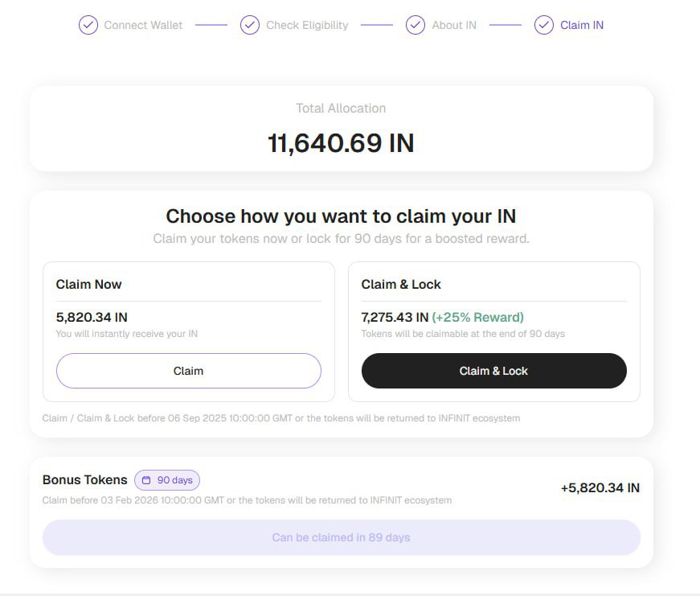Switch to the About IN step
This screenshot has height=596, width=700.
pos(454,25)
